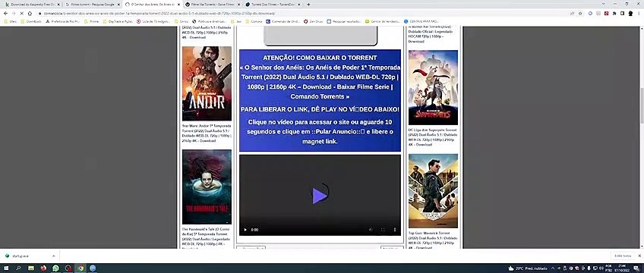The height and width of the screenshot is (273, 644).
Task: Bookmark this page with the star icon
Action: pyautogui.click(x=580, y=13)
